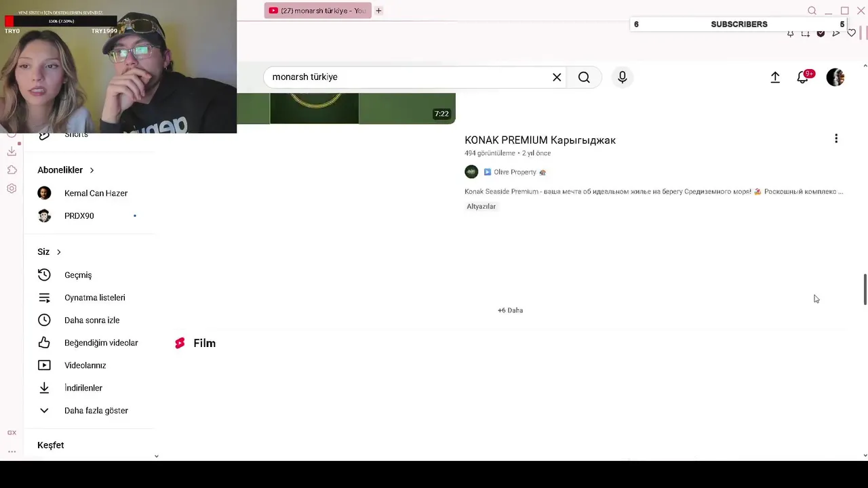Open the GX corner icon in the sidebar
Screen dimensions: 868x488
[x=12, y=432]
